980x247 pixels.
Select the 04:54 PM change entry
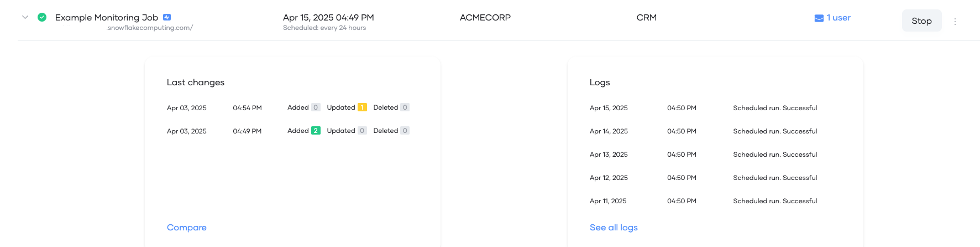tap(247, 108)
